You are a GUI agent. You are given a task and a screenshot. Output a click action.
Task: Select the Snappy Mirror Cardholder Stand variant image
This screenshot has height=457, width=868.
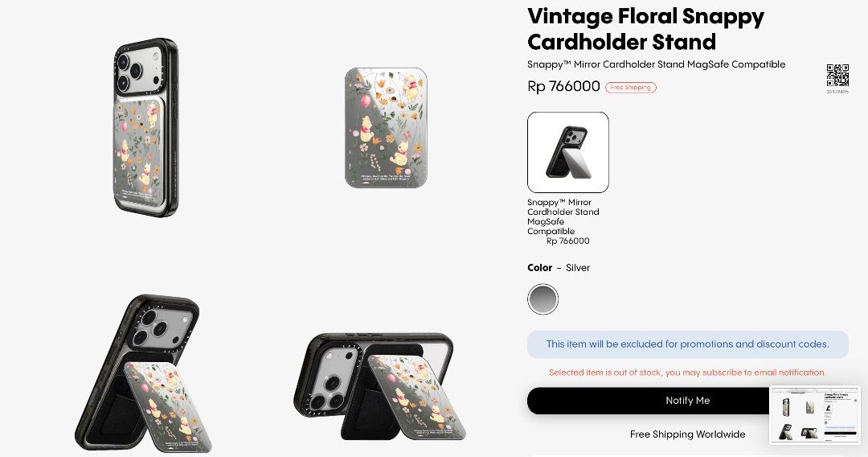568,152
